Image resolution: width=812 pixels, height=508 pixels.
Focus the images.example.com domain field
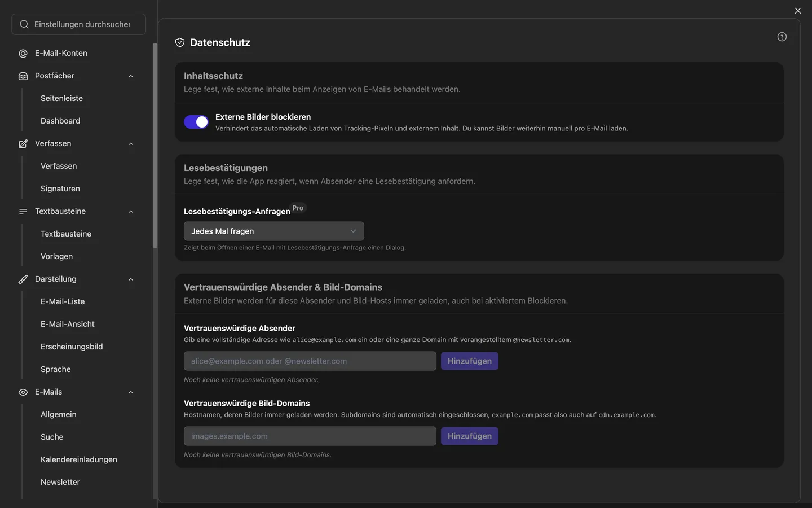(310, 436)
